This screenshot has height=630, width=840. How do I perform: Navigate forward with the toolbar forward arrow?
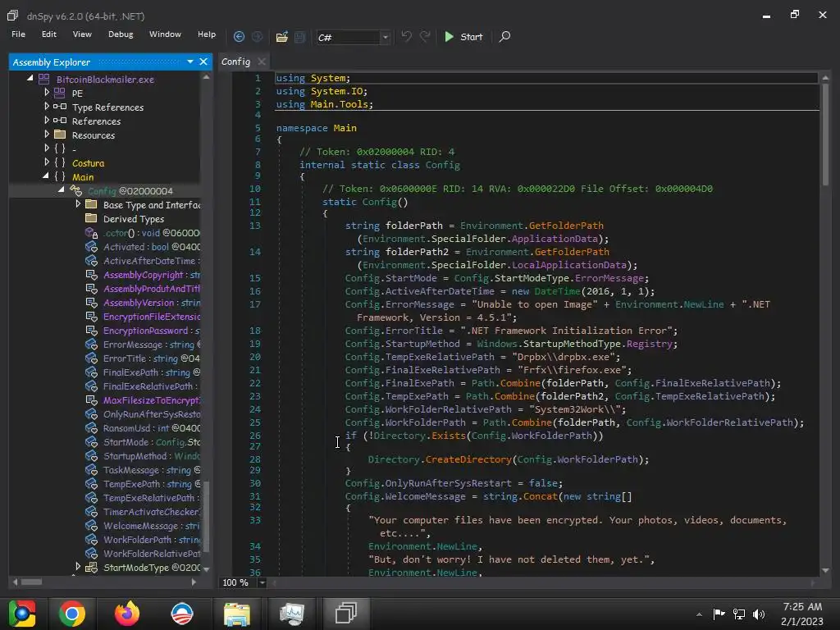257,36
